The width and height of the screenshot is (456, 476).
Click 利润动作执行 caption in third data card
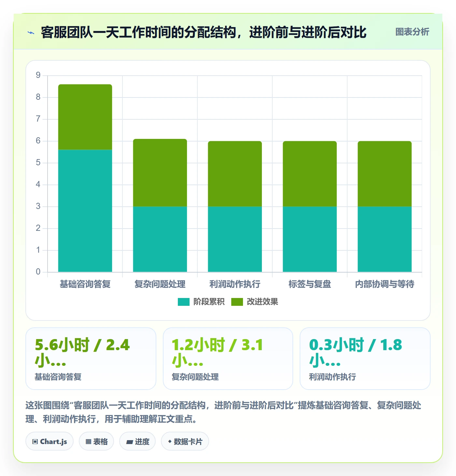pos(333,377)
